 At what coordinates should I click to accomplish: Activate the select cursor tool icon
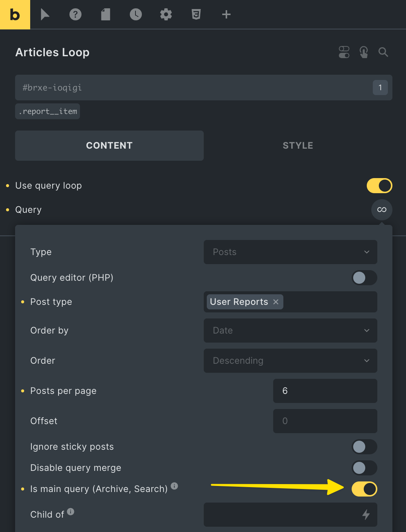point(45,14)
